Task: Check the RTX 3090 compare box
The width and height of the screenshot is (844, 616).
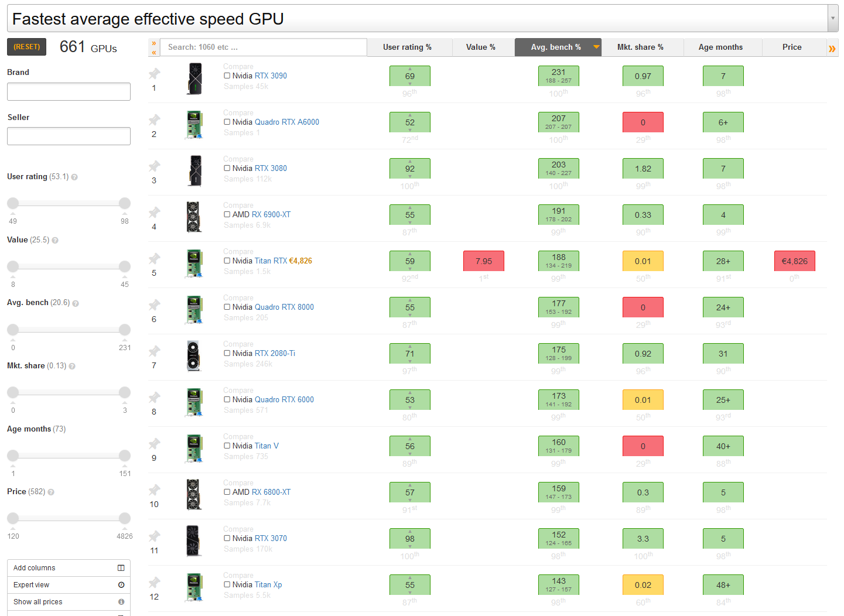Action: 227,76
